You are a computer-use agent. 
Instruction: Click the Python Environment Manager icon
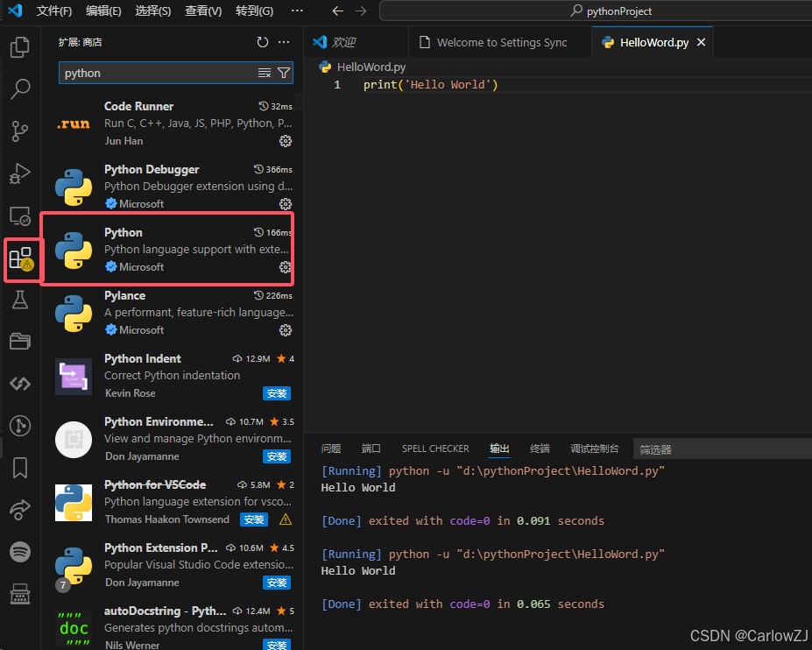[74, 439]
